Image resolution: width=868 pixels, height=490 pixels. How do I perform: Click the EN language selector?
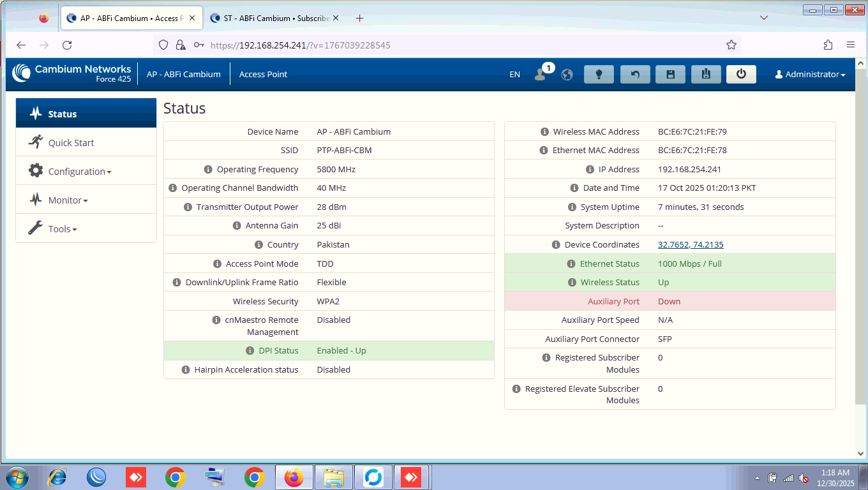514,75
